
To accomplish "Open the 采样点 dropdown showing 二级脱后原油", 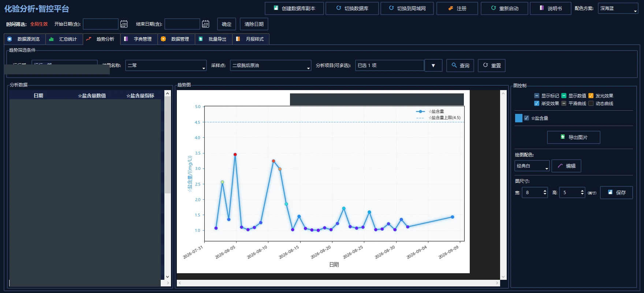I will (x=271, y=65).
